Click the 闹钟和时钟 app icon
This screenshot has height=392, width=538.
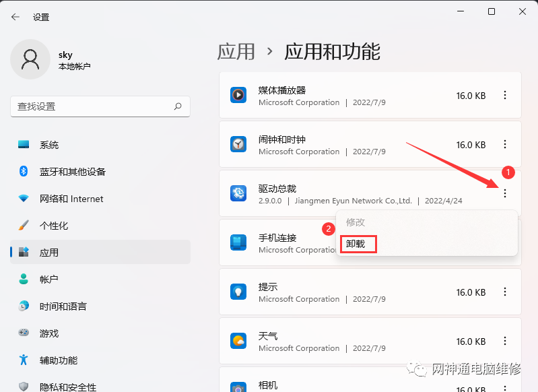click(x=238, y=144)
